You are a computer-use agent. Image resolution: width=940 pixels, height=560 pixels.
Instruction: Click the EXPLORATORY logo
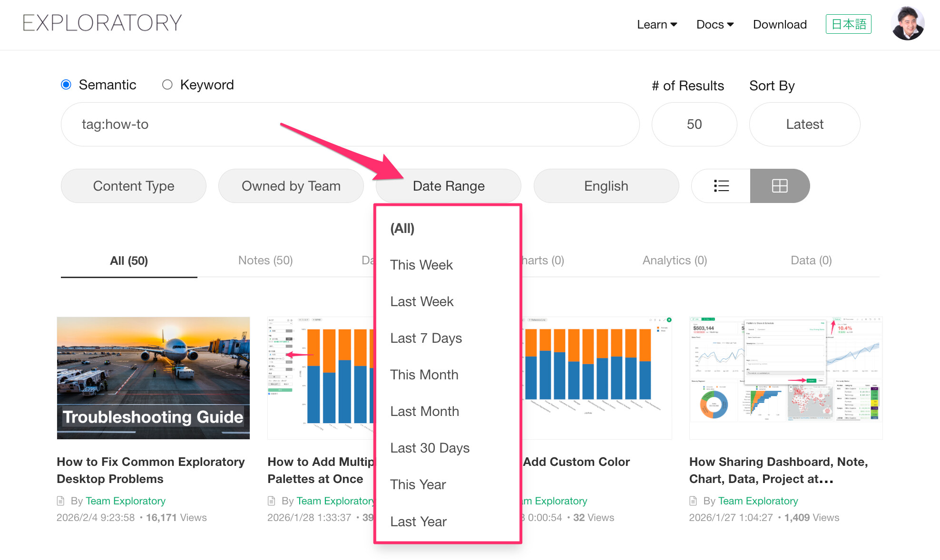[x=102, y=23]
